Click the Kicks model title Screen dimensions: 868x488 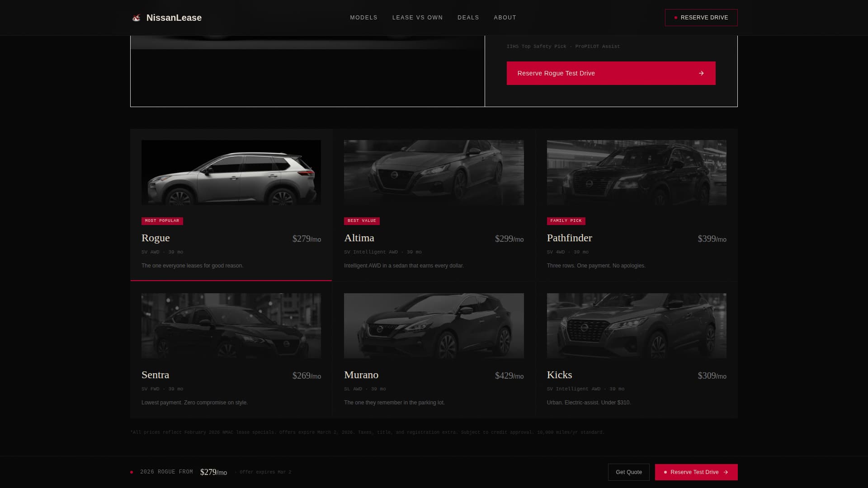(559, 375)
